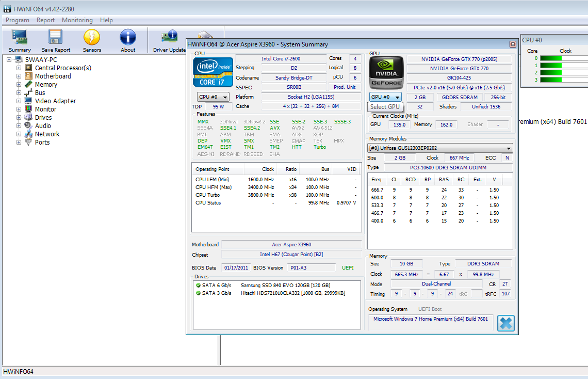Close the System Summary window
Image resolution: width=588 pixels, height=379 pixels.
[513, 44]
